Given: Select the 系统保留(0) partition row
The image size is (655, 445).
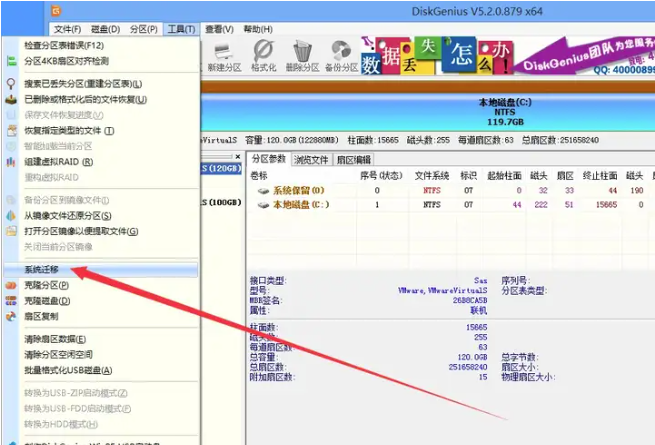Looking at the screenshot, I should tap(452, 191).
